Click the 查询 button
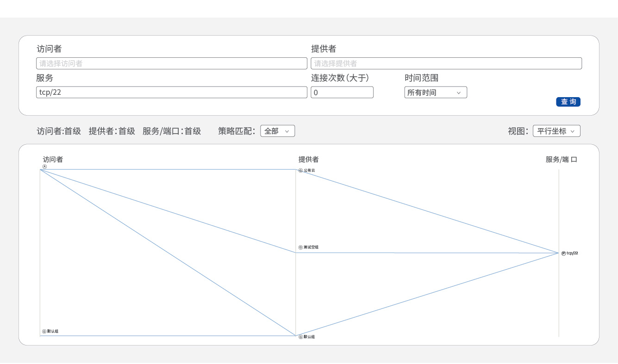The width and height of the screenshot is (618, 364). tap(568, 102)
